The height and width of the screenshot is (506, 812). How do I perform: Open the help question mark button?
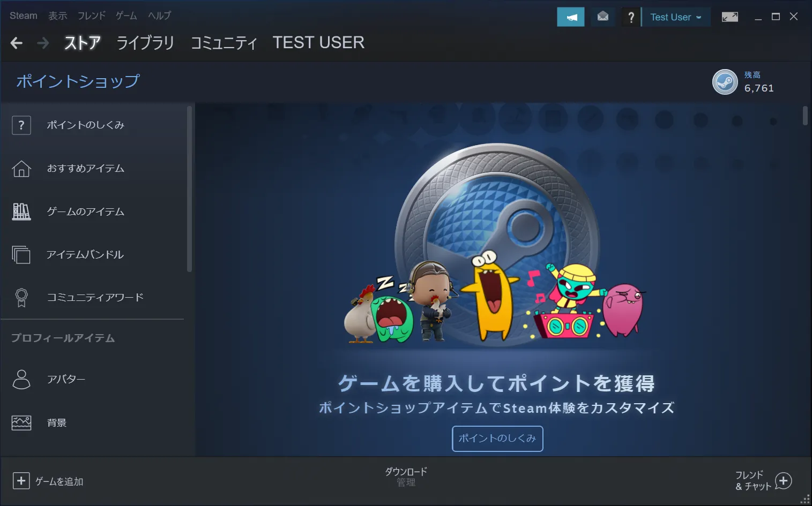[x=631, y=17]
